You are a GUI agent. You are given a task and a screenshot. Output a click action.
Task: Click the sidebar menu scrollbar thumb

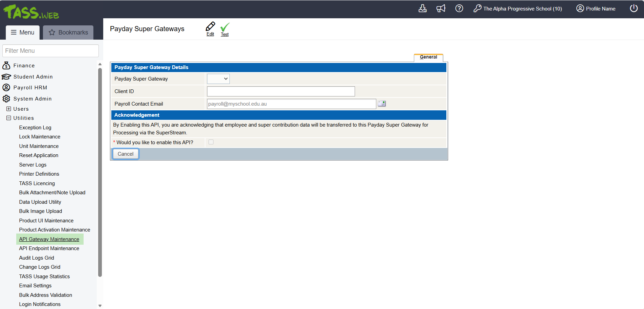coord(100,173)
